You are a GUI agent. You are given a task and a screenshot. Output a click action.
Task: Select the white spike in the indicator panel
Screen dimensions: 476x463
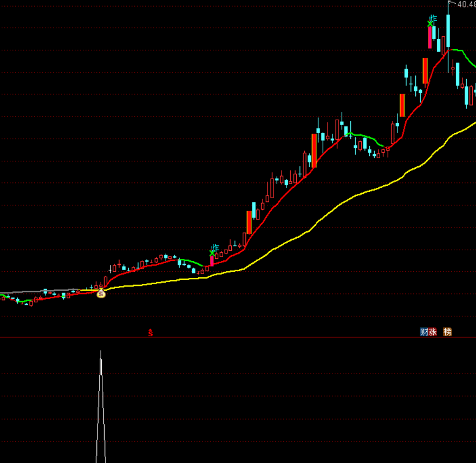101,407
